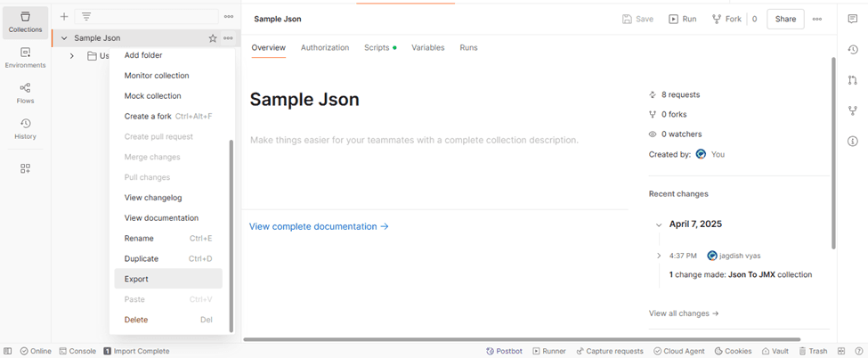Click the header ellipsis next to Share
Viewport: 868px width, 358px height.
click(817, 19)
